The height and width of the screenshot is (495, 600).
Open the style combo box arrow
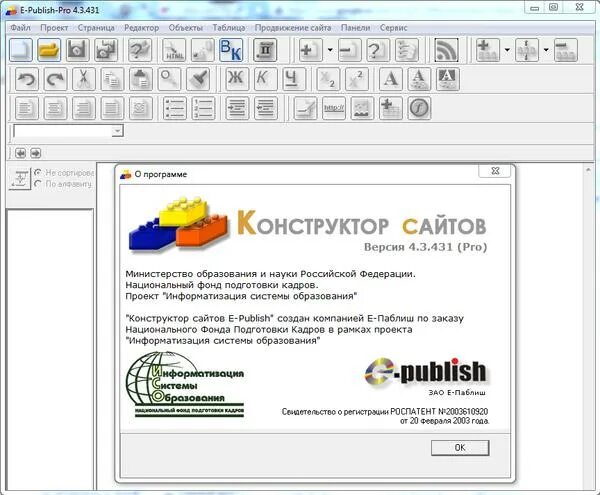(x=117, y=131)
